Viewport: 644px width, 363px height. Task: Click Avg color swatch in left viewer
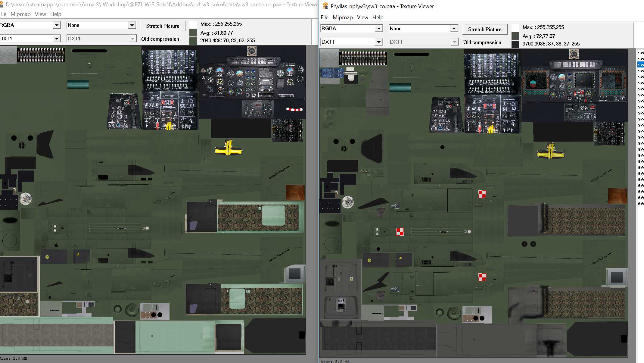193,33
